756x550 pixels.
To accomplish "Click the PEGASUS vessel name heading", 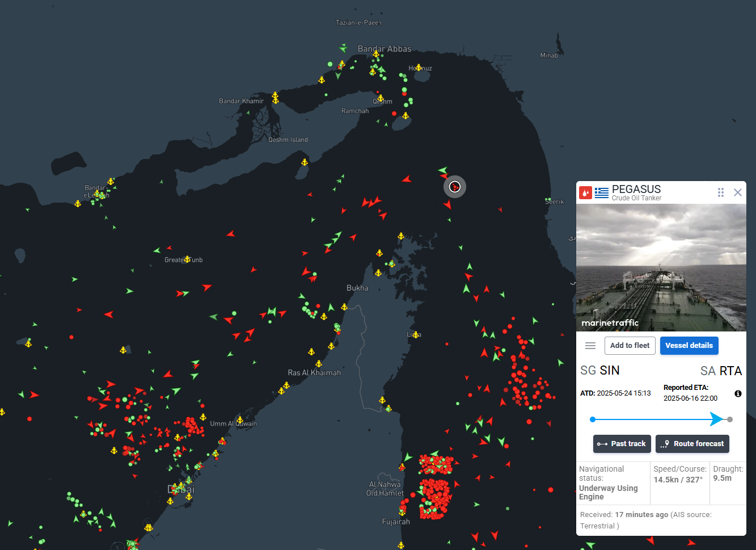I will 636,189.
